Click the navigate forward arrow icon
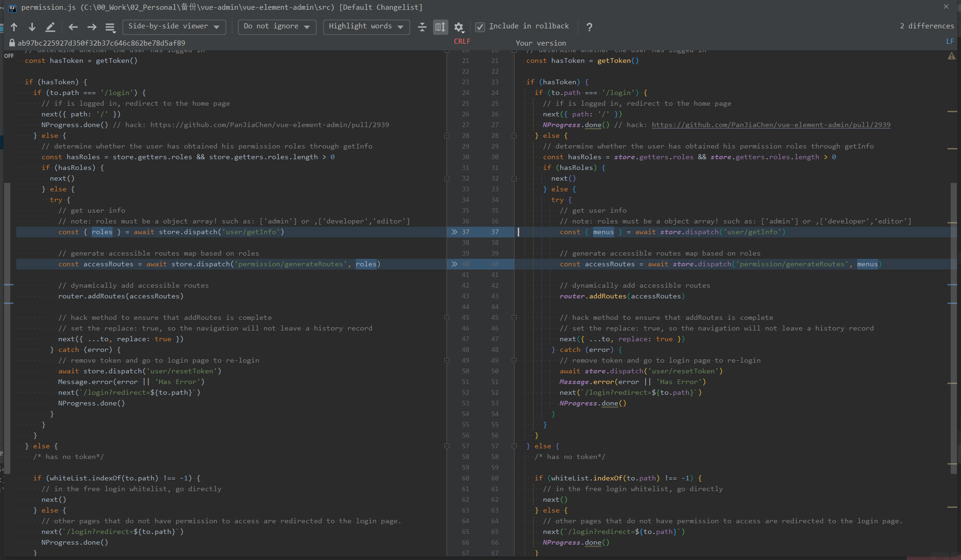Screen dimensions: 961x560 point(93,27)
